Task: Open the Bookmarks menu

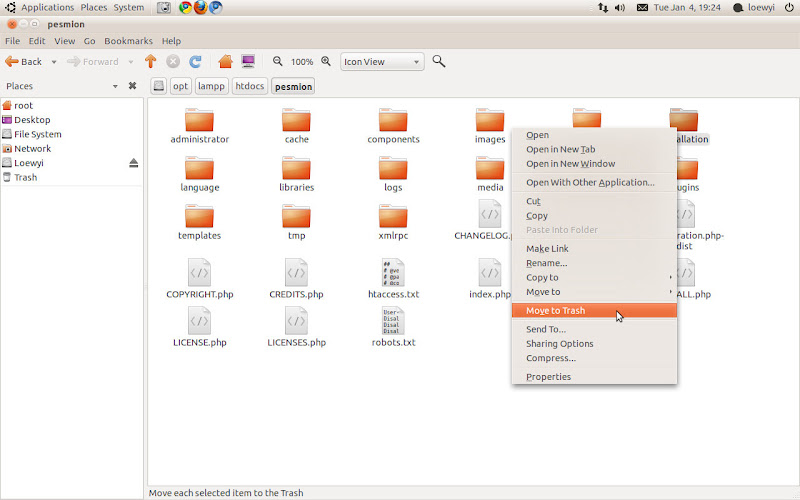Action: tap(128, 41)
